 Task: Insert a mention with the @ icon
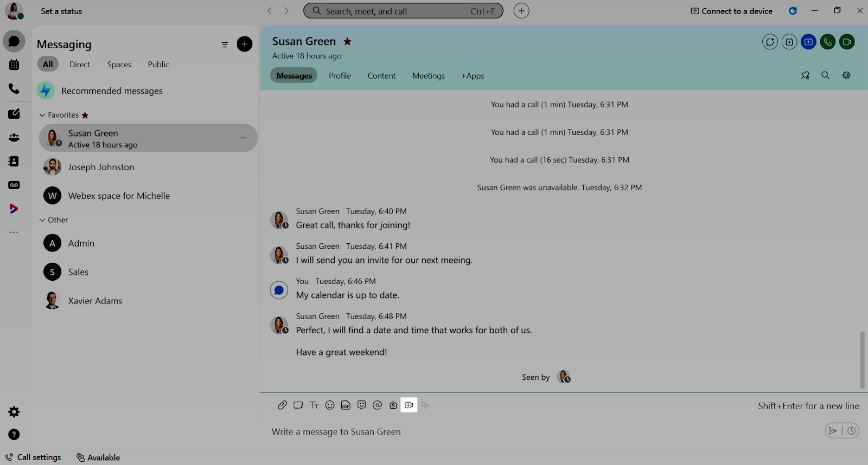tap(378, 405)
